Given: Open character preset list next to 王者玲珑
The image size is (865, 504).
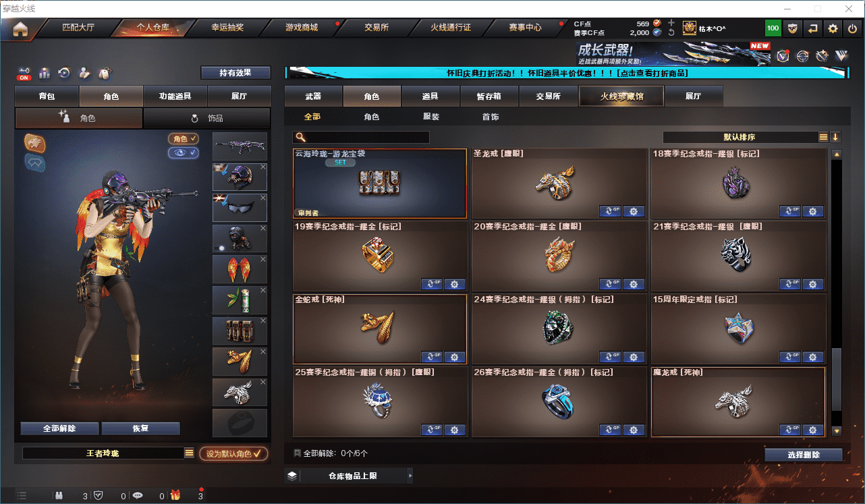Looking at the screenshot, I should point(189,453).
